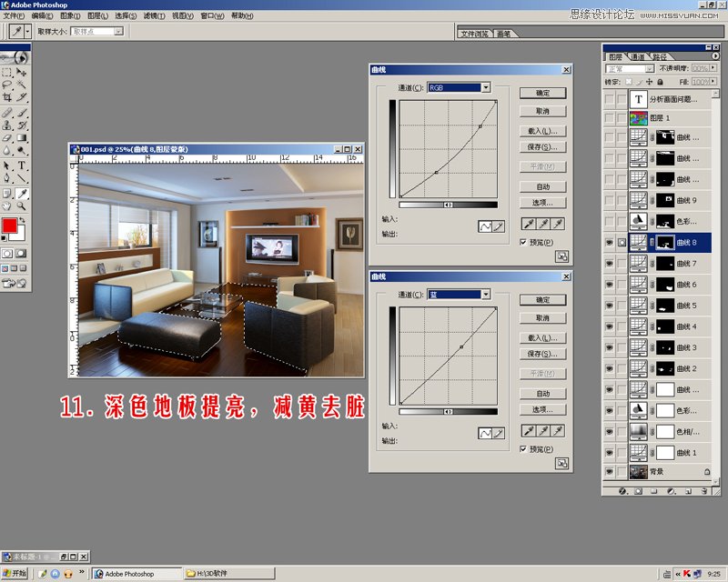Select the Clone Stamp tool

(x=7, y=125)
